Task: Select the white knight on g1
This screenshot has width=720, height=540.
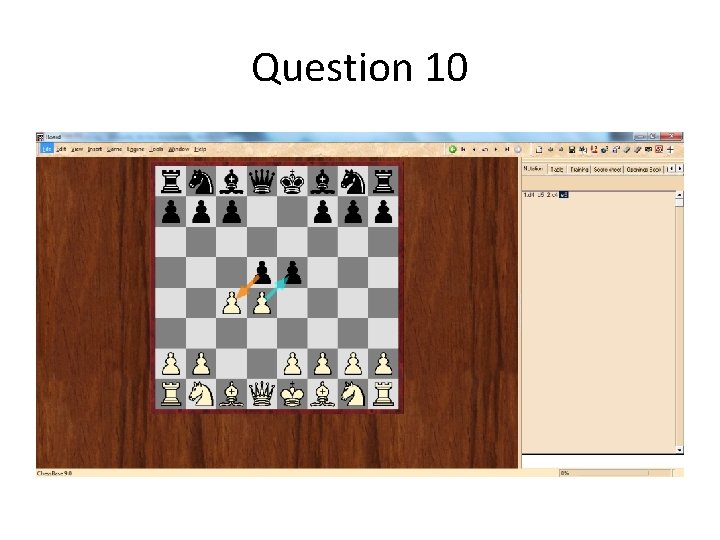Action: 353,394
